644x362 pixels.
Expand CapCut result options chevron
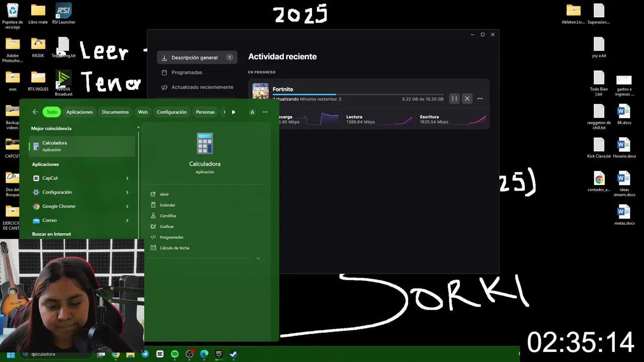coord(127,178)
